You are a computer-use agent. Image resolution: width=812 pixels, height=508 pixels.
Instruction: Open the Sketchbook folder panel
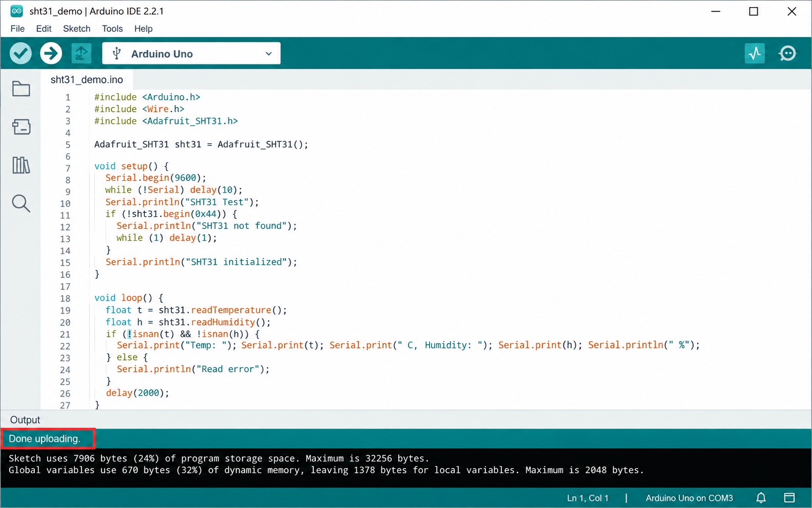(x=21, y=89)
